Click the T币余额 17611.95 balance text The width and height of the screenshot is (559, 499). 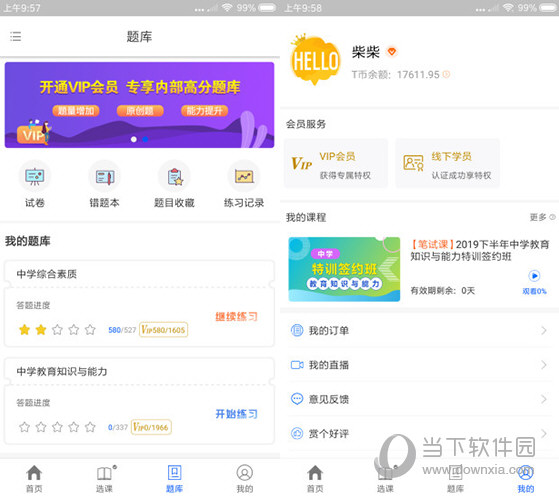coord(396,74)
